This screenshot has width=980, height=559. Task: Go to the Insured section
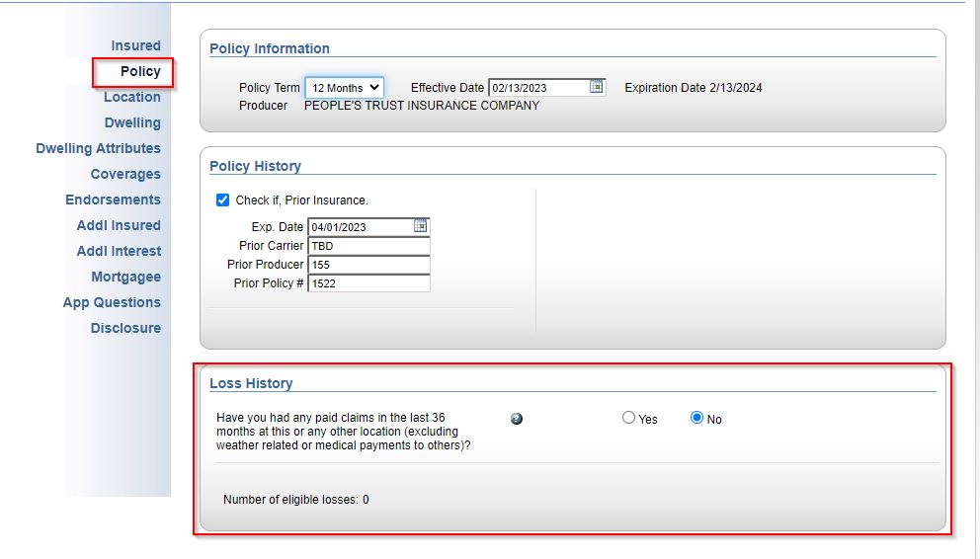click(135, 45)
